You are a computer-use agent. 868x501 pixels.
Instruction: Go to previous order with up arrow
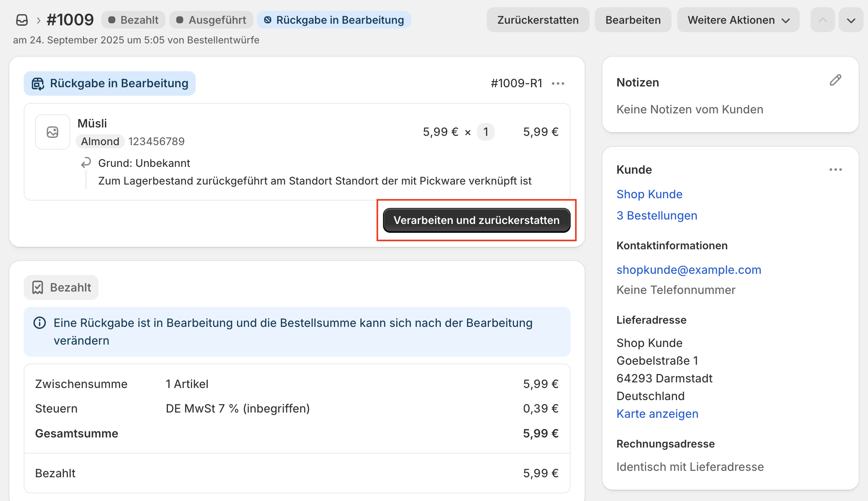823,20
